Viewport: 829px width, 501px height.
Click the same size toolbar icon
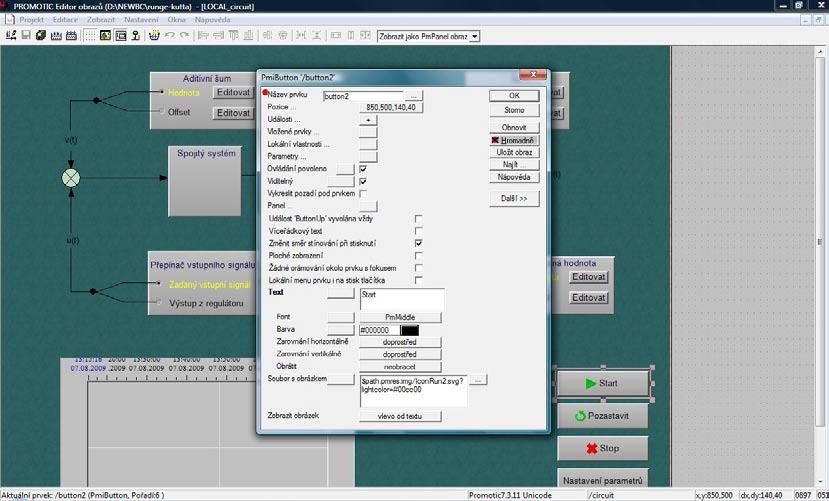365,35
